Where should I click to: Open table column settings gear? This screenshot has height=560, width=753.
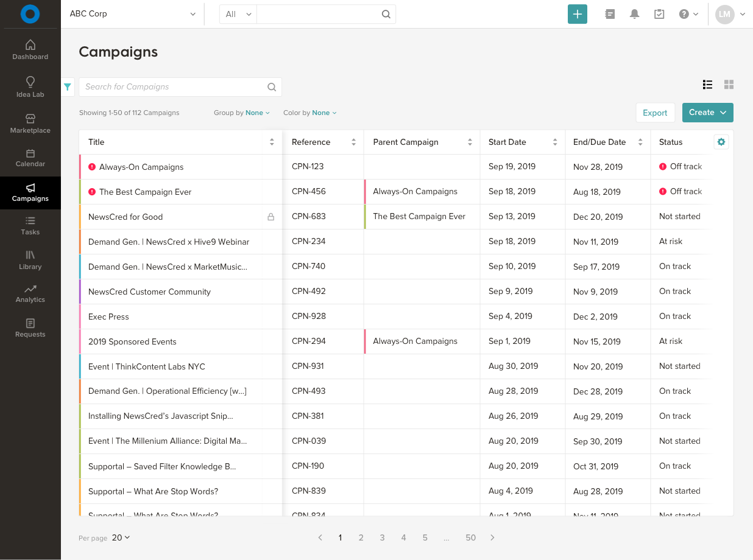pos(721,142)
